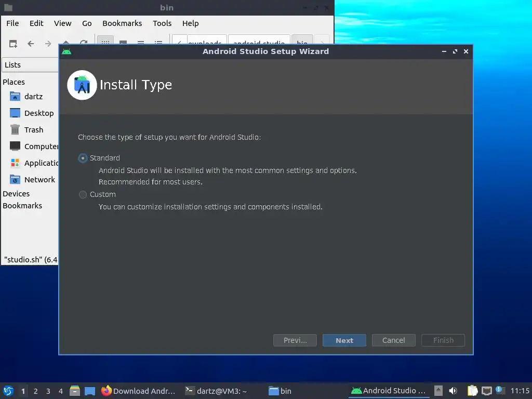Image resolution: width=532 pixels, height=399 pixels.
Task: Click the removable media eject tray icon
Action: 438,391
